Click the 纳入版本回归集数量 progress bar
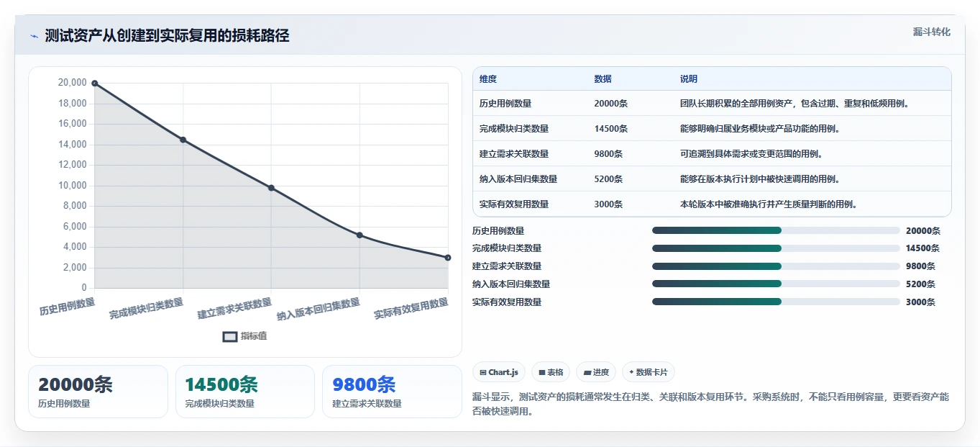980x447 pixels. click(x=776, y=284)
